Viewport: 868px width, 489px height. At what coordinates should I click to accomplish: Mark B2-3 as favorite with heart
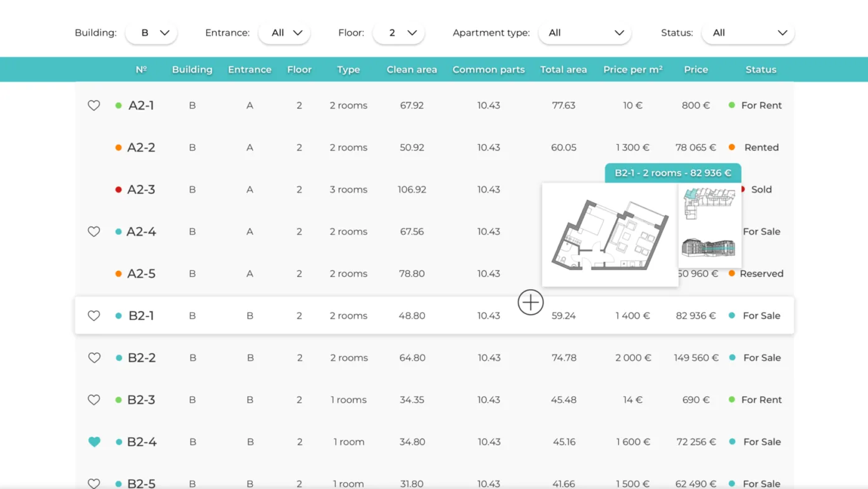[x=94, y=400]
